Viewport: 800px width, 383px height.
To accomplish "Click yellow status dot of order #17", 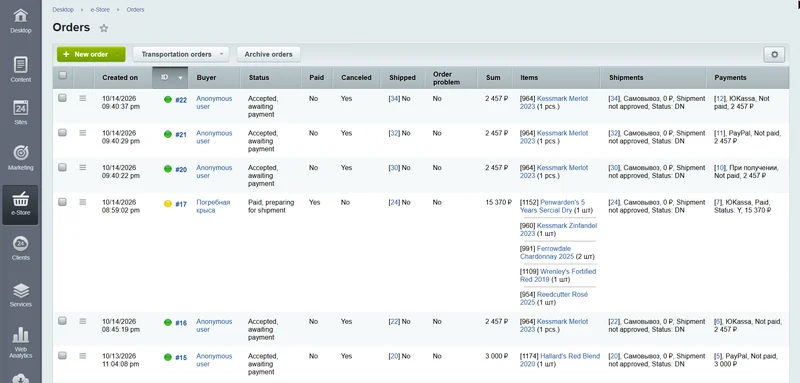I will pos(167,204).
